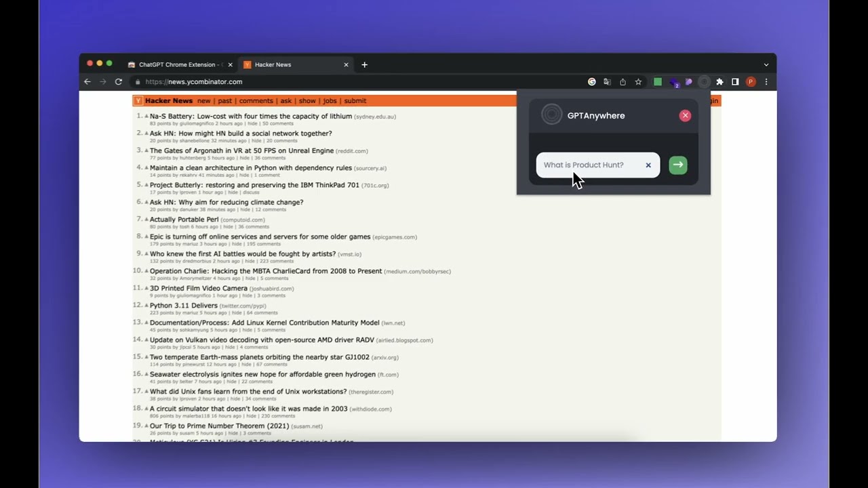
Task: Reload the page with the refresh icon
Action: click(119, 82)
